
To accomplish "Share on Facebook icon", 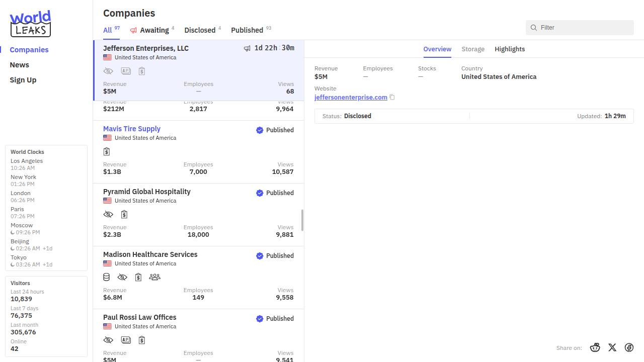I will click(629, 347).
